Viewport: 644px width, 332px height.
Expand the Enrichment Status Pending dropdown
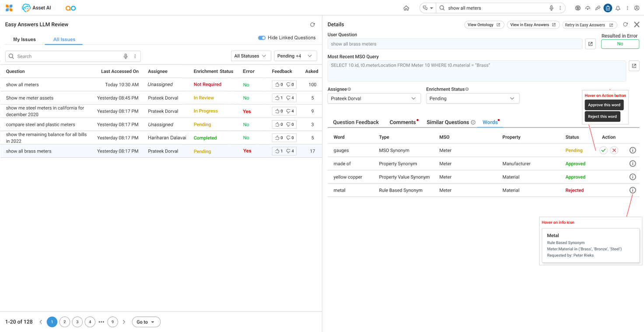tap(472, 99)
